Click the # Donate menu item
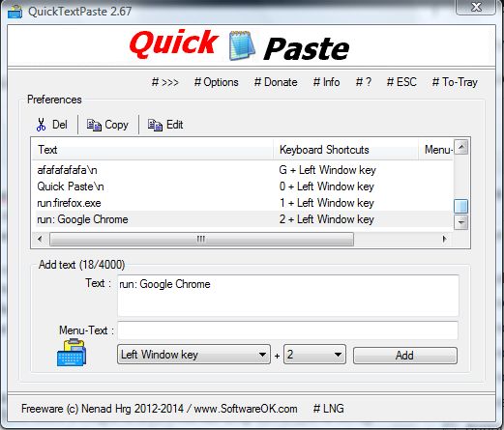The height and width of the screenshot is (430, 504). click(276, 82)
